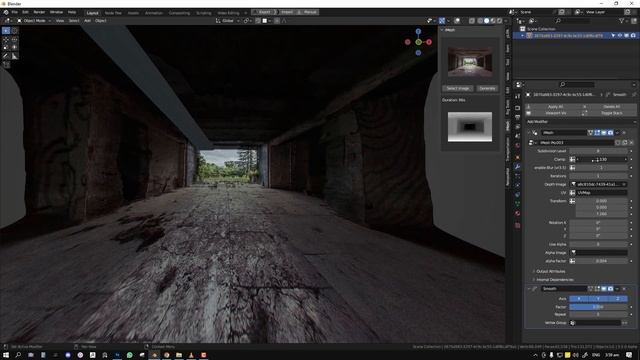Open File Explorer from the taskbar
640x360 pixels.
pos(179,355)
